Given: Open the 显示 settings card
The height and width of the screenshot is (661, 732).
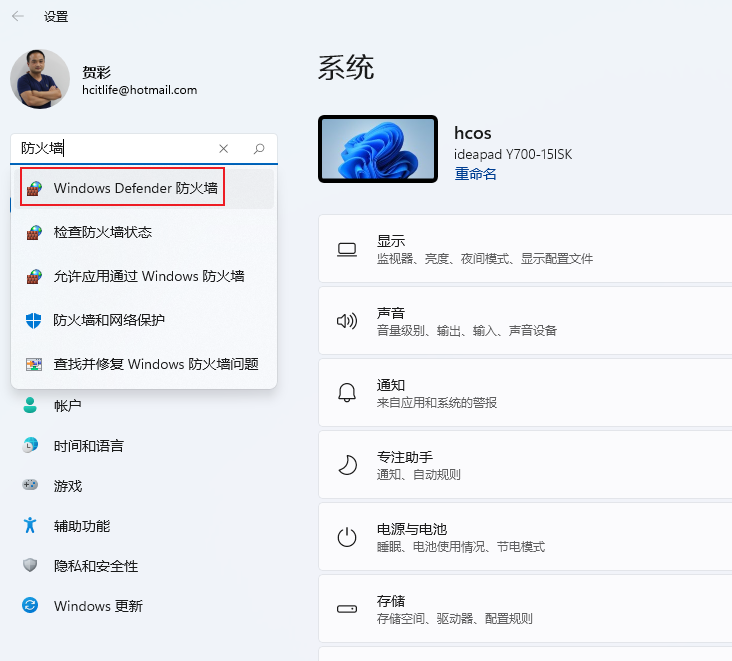Looking at the screenshot, I should coord(526,249).
